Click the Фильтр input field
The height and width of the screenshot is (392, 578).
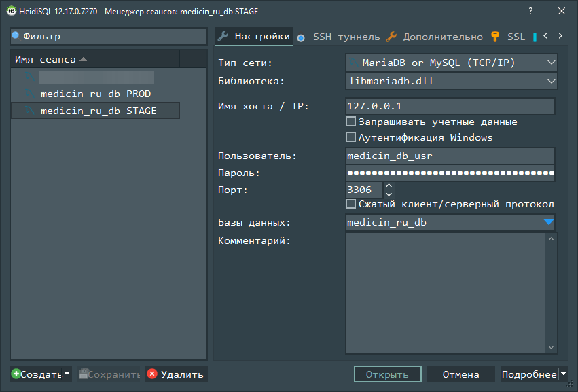(x=109, y=36)
